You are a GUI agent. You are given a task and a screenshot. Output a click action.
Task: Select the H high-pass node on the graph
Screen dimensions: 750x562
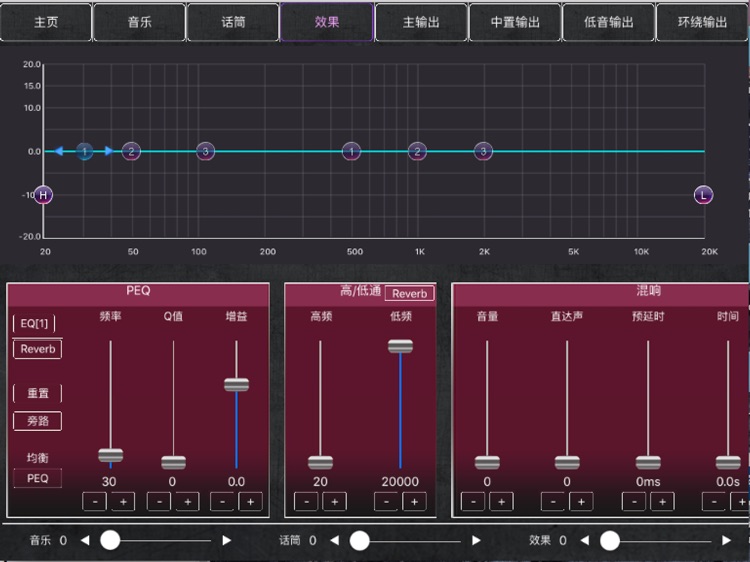pos(44,195)
